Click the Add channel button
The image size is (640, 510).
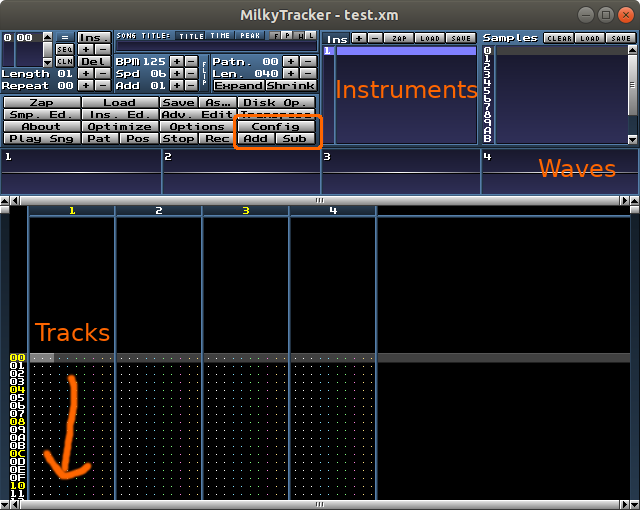click(x=256, y=139)
